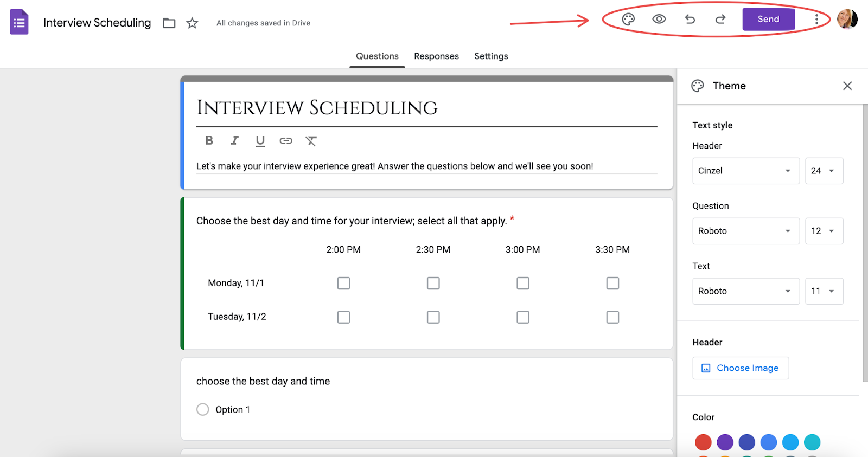The width and height of the screenshot is (868, 457).
Task: Click the 'All changes saved in Drive' status
Action: click(x=263, y=23)
